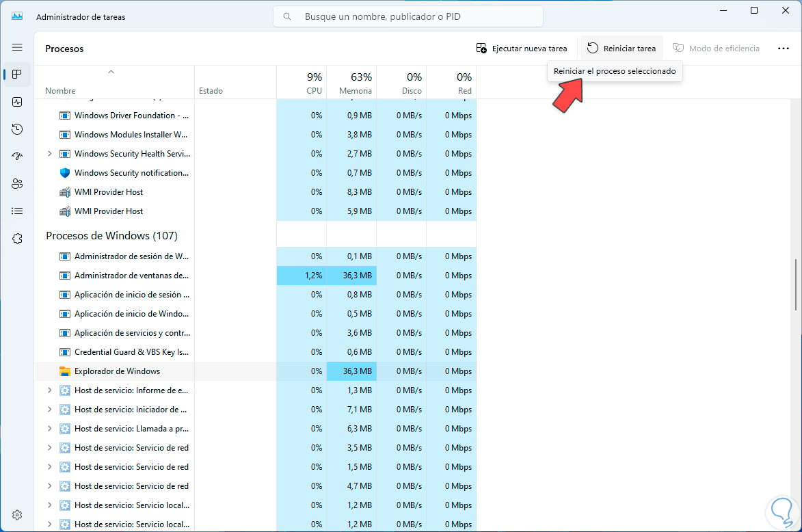This screenshot has width=802, height=532.
Task: Click the Windows Security notification shield icon
Action: click(x=64, y=173)
